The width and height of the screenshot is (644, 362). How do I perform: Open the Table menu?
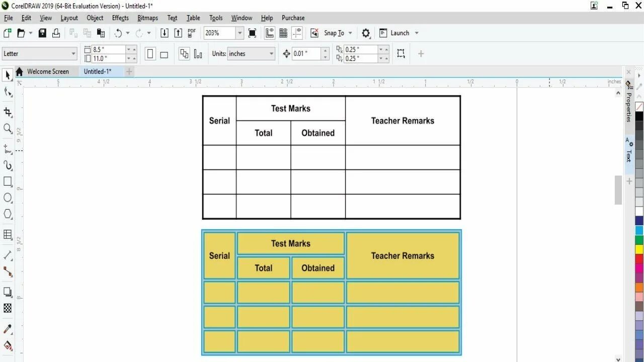(193, 18)
